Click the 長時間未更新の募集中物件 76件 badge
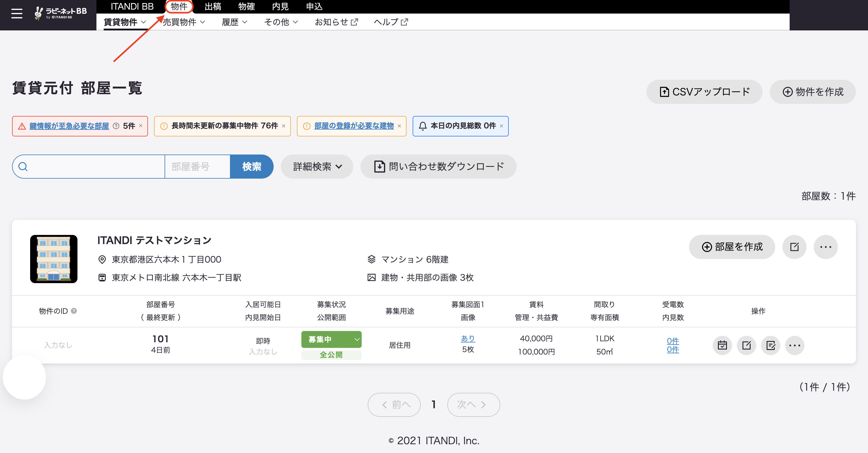The height and width of the screenshot is (453, 868). tap(222, 126)
